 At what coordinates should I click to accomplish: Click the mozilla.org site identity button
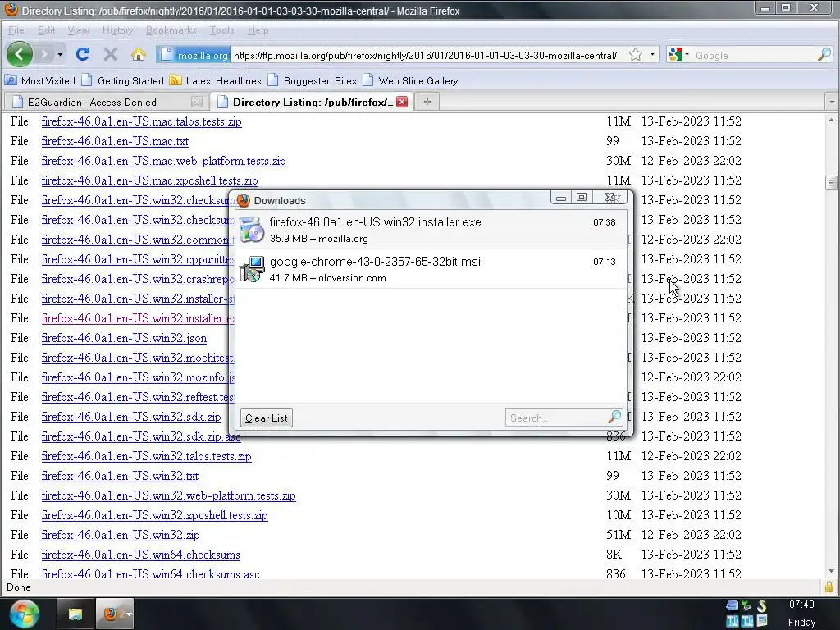point(194,55)
